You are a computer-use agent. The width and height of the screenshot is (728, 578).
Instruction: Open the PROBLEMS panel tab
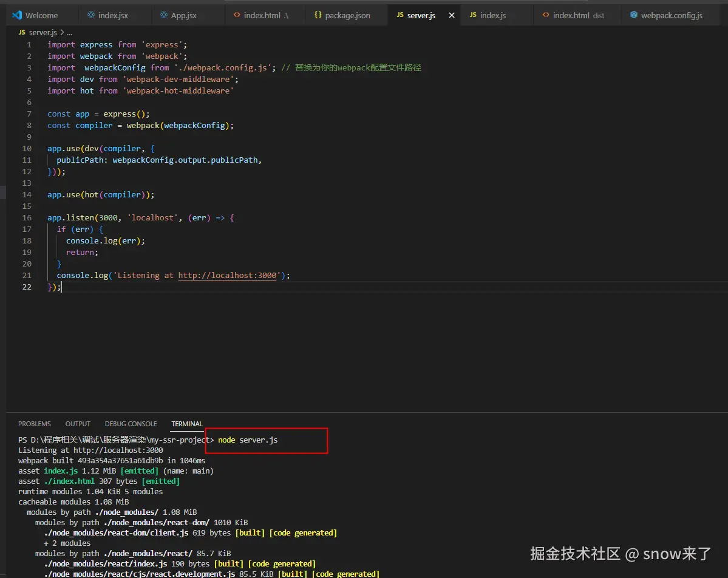click(35, 424)
